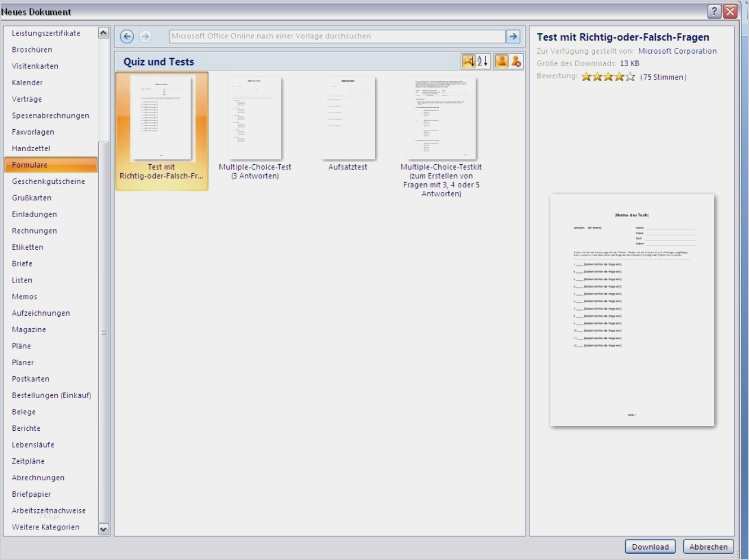Screen dimensions: 749x560
Task: Click the template search input field
Action: (x=336, y=36)
